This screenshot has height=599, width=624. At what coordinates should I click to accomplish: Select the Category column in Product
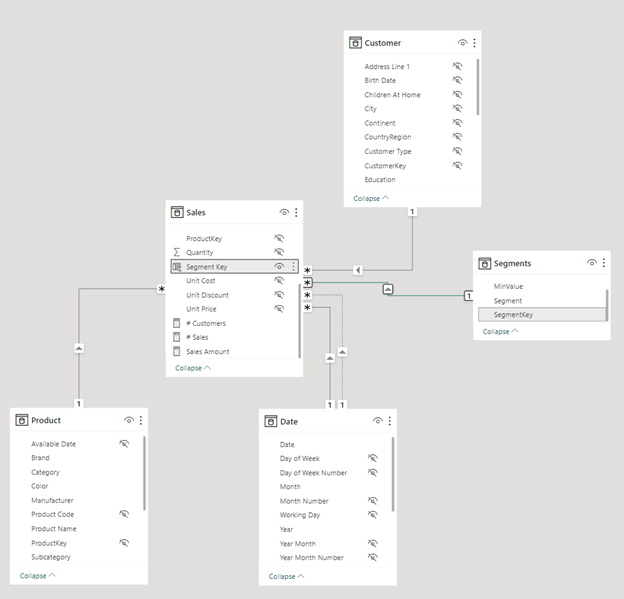pos(45,472)
